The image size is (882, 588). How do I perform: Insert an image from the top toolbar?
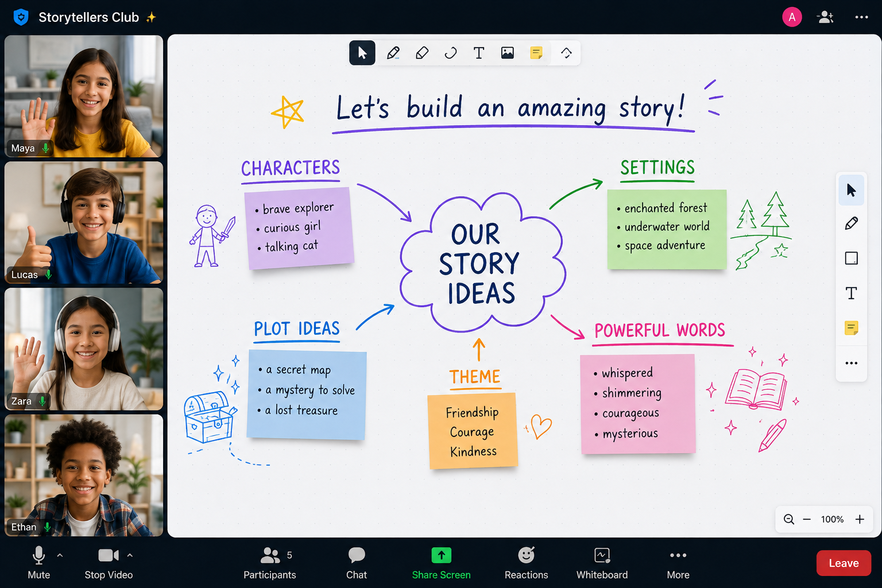[508, 53]
